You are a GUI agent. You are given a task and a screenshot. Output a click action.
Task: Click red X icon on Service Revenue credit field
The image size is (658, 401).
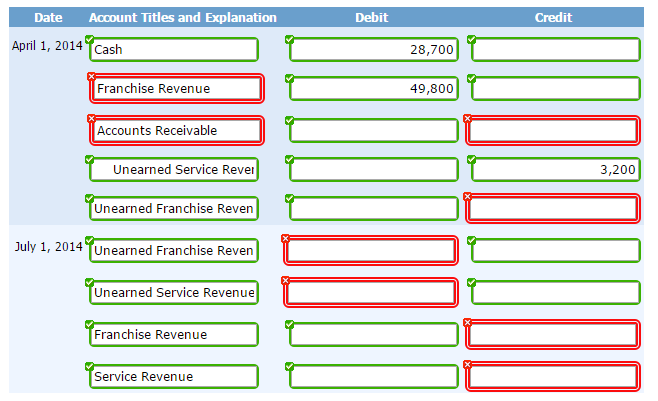pyautogui.click(x=467, y=364)
